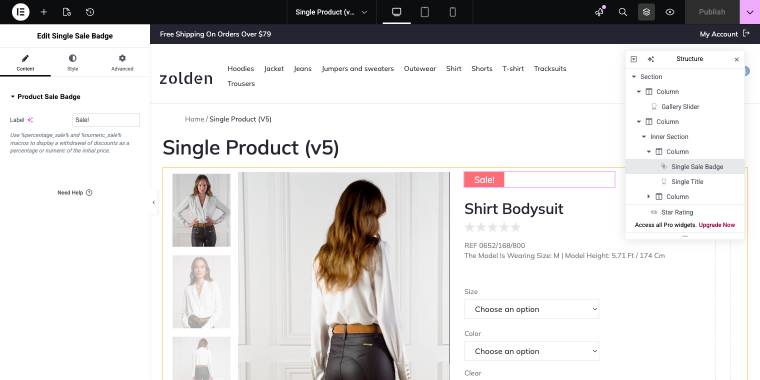760x380 pixels.
Task: Collapse the first Column tree node
Action: [639, 92]
